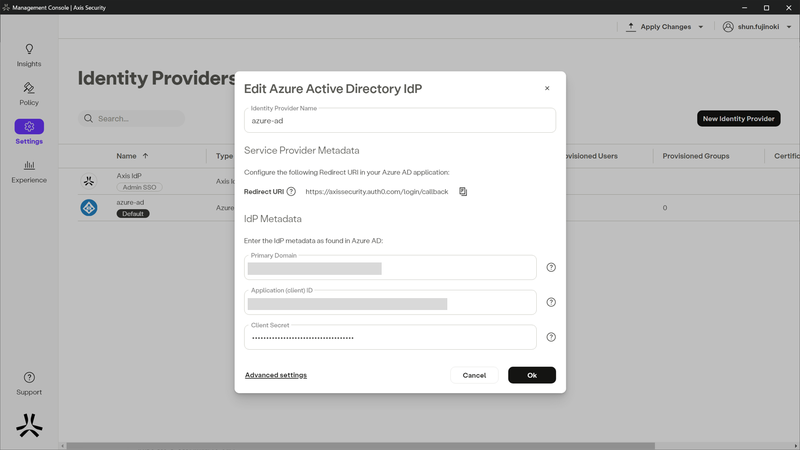Expand the shun.fujinoki account menu arrow
Image resolution: width=800 pixels, height=450 pixels.
point(789,27)
